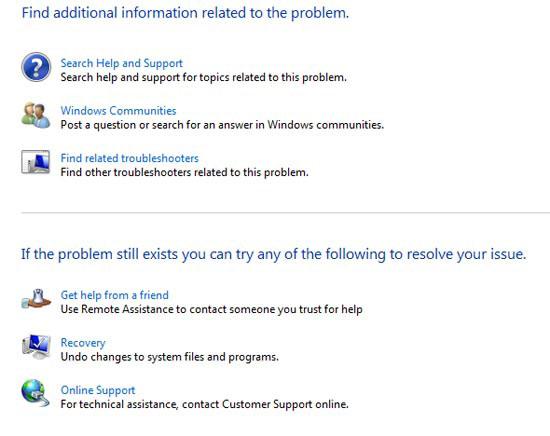Image resolution: width=550 pixels, height=436 pixels.
Task: Open the Recovery link
Action: click(83, 343)
